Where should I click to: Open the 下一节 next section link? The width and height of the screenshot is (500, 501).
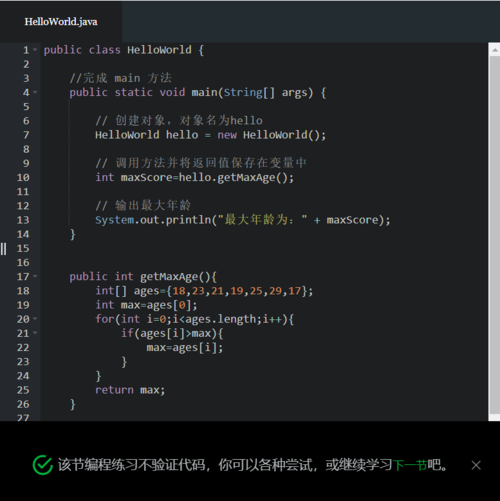click(410, 465)
